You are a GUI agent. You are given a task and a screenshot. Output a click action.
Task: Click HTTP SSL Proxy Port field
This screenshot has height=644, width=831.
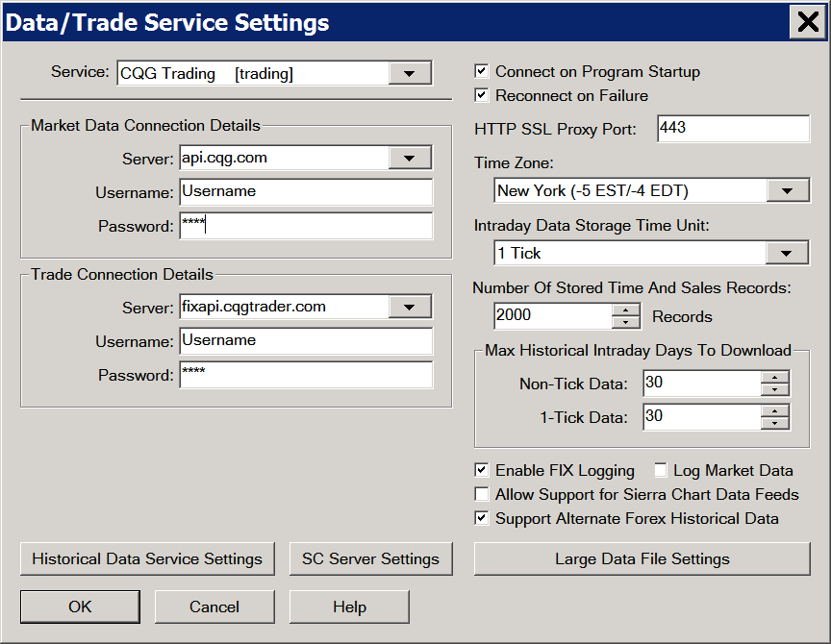[734, 128]
